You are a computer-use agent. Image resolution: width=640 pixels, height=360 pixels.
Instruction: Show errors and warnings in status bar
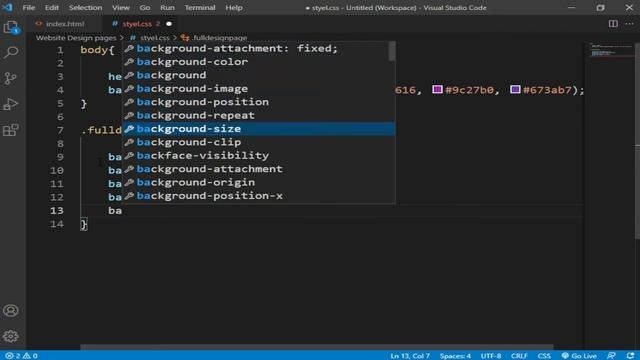click(x=22, y=356)
